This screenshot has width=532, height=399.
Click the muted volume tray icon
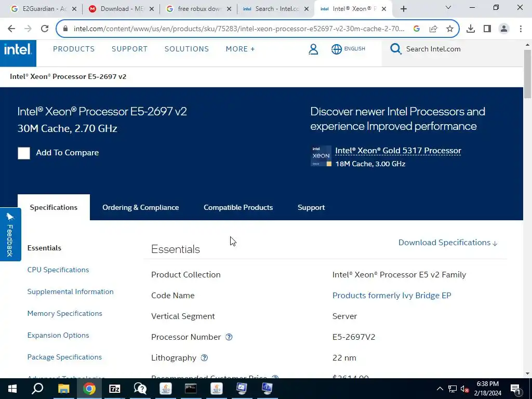pyautogui.click(x=464, y=389)
